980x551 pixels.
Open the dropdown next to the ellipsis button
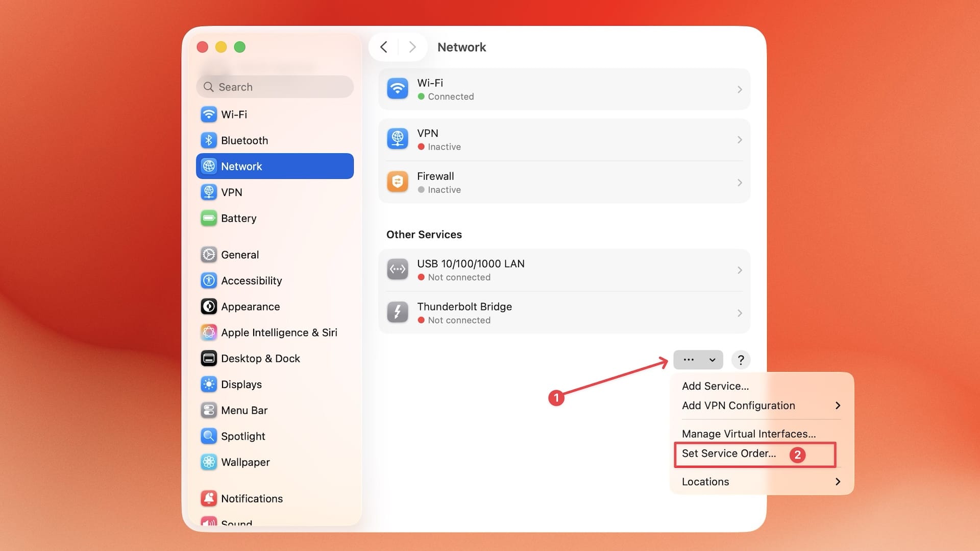(x=712, y=360)
